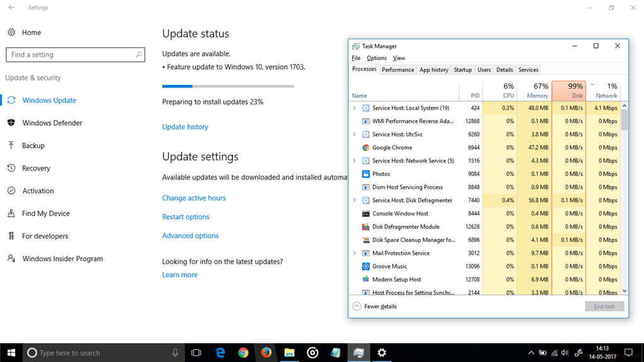Open the Options menu in Task Manager
The image size is (644, 362).
(377, 58)
